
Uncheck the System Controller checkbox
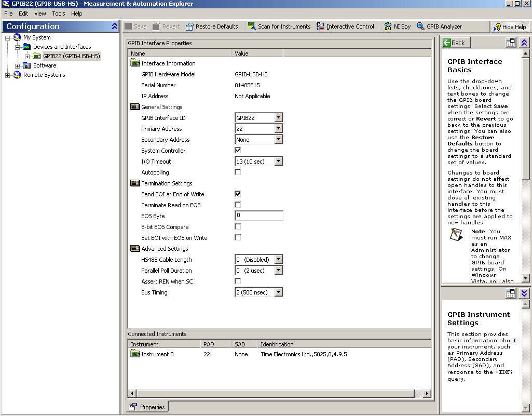(x=238, y=151)
